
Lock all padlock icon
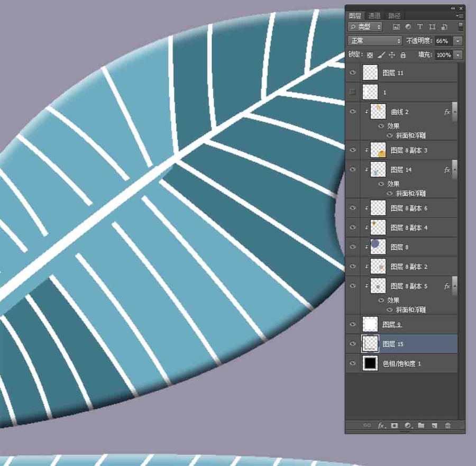pos(403,55)
